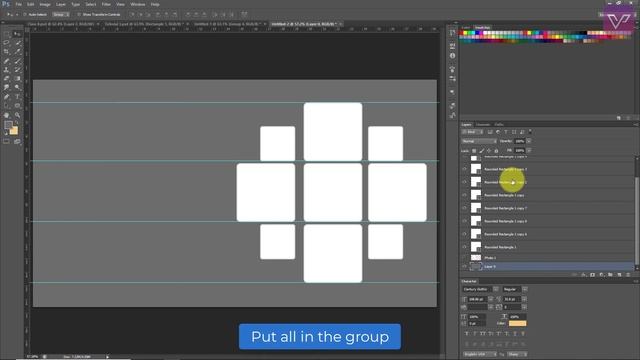
Task: Change text color swatch in Character panel
Action: click(517, 323)
